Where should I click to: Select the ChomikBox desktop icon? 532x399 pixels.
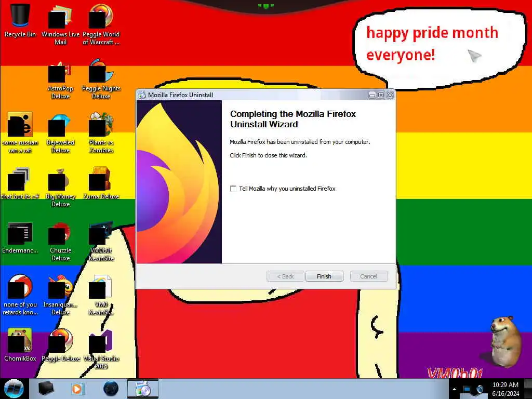[x=20, y=345]
